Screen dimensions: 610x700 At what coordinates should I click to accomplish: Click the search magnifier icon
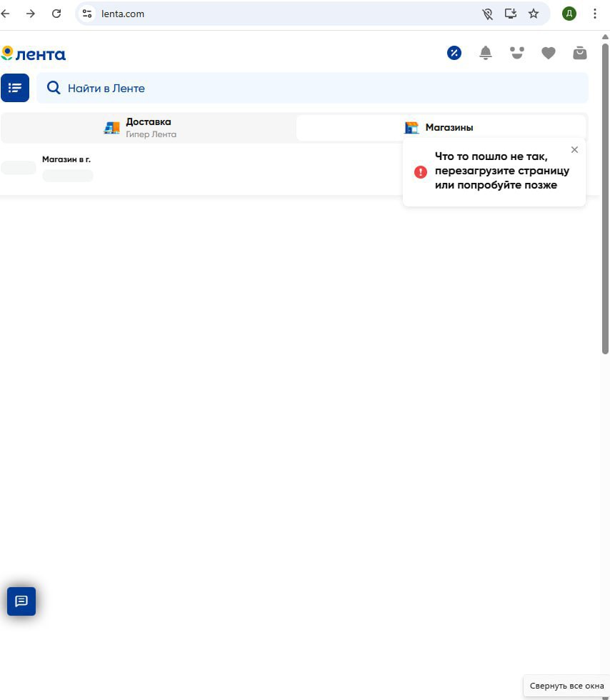tap(54, 87)
